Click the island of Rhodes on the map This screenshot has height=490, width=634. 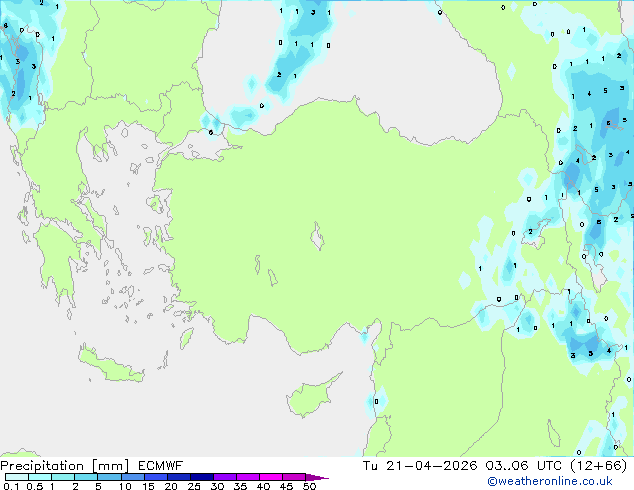(186, 338)
